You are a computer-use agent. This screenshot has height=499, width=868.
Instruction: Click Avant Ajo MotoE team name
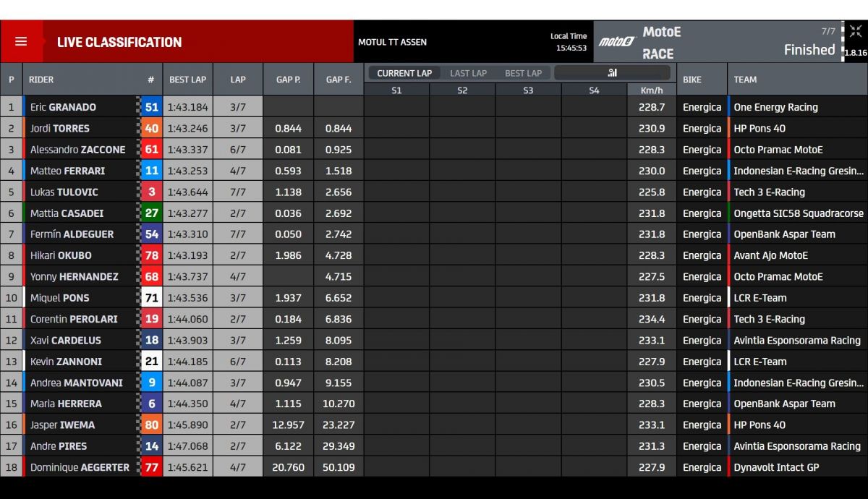(x=770, y=255)
